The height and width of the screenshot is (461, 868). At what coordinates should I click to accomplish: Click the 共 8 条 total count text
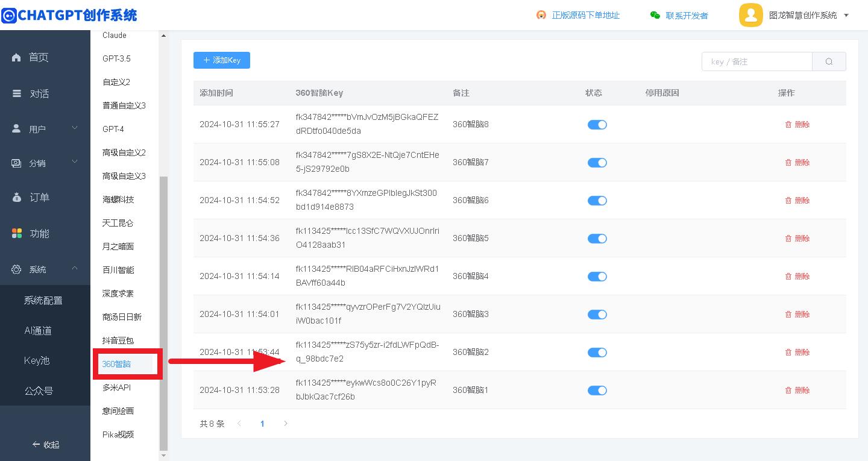tap(212, 424)
